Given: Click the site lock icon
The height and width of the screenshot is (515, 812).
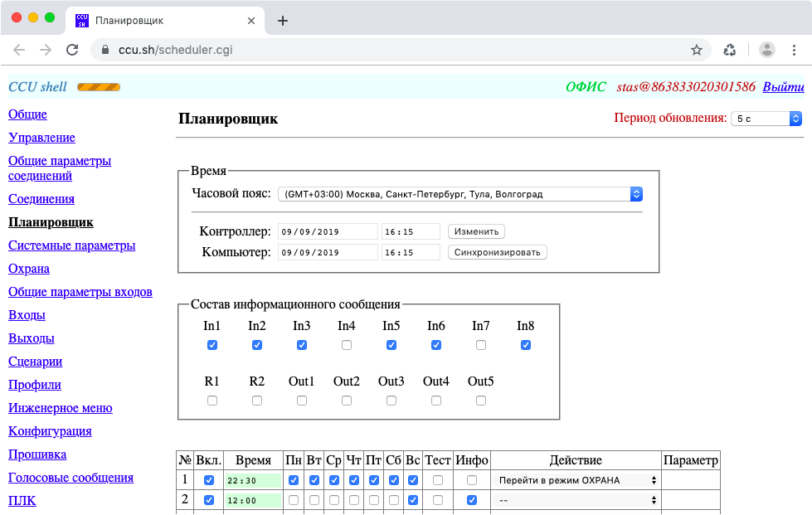Looking at the screenshot, I should [105, 50].
